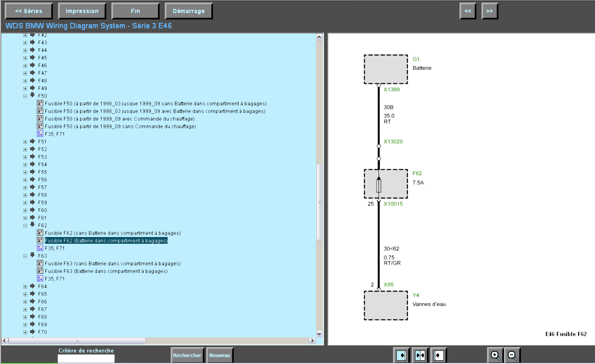Expand the F49 tree node
595x364 pixels.
[x=25, y=88]
